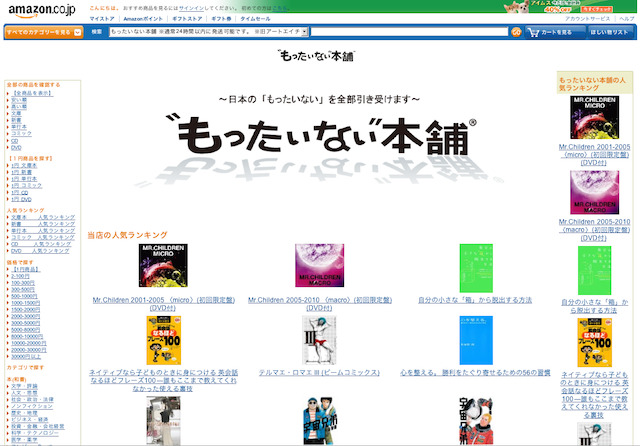Click the orange GO search button
Screen dimensions: 640x446
pos(516,32)
